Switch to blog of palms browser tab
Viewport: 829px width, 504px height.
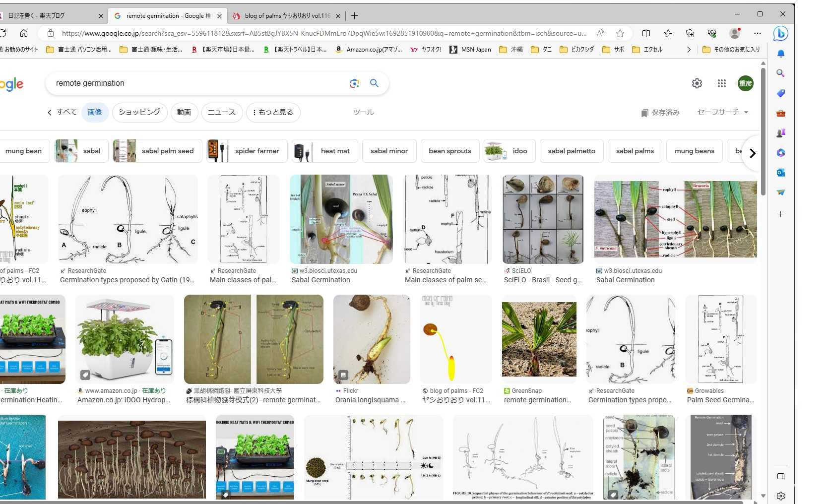(287, 16)
